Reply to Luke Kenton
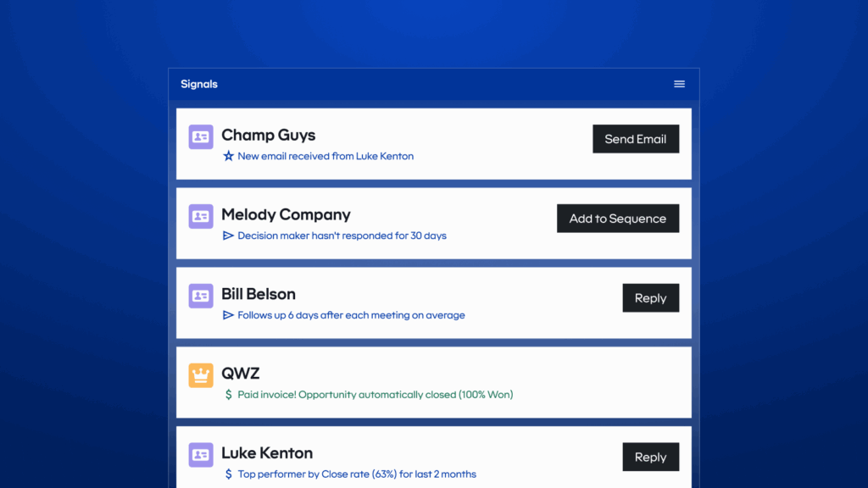Screen dimensions: 868x488 pyautogui.click(x=651, y=457)
